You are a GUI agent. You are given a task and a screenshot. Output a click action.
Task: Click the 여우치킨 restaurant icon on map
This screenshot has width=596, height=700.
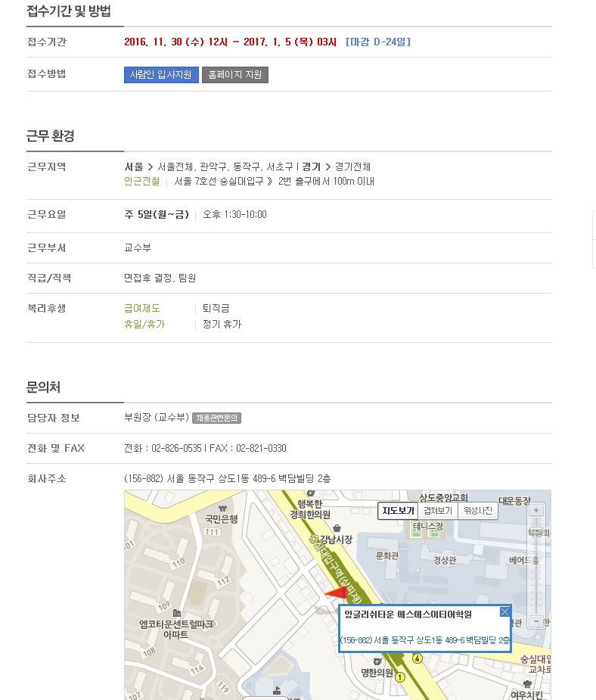point(527,684)
